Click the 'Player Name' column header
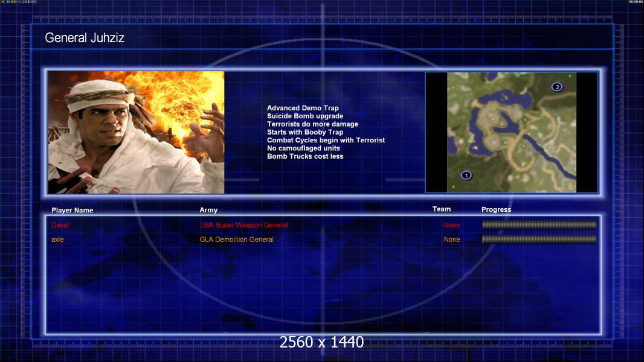Image resolution: width=644 pixels, height=362 pixels. [x=72, y=211]
